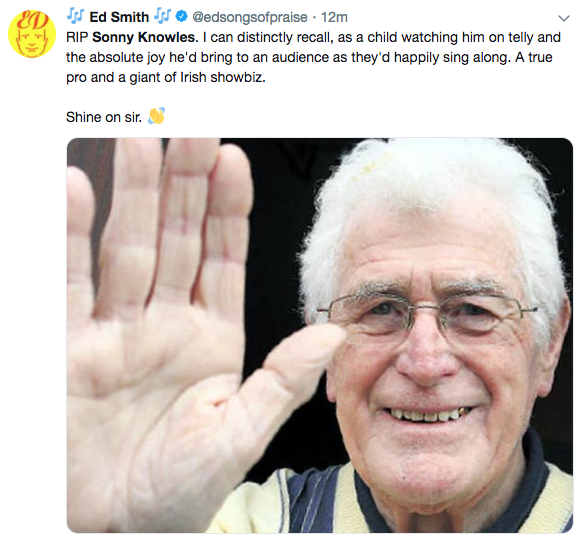
Task: Open the Ed Smith display name link
Action: (119, 17)
